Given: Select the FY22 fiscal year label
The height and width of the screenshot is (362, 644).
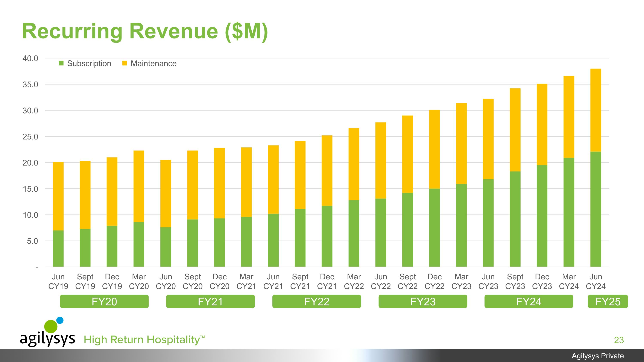Looking at the screenshot, I should [317, 301].
